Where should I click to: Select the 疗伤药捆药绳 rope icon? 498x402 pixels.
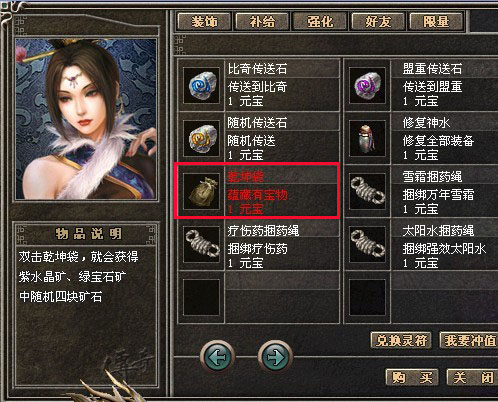point(201,245)
